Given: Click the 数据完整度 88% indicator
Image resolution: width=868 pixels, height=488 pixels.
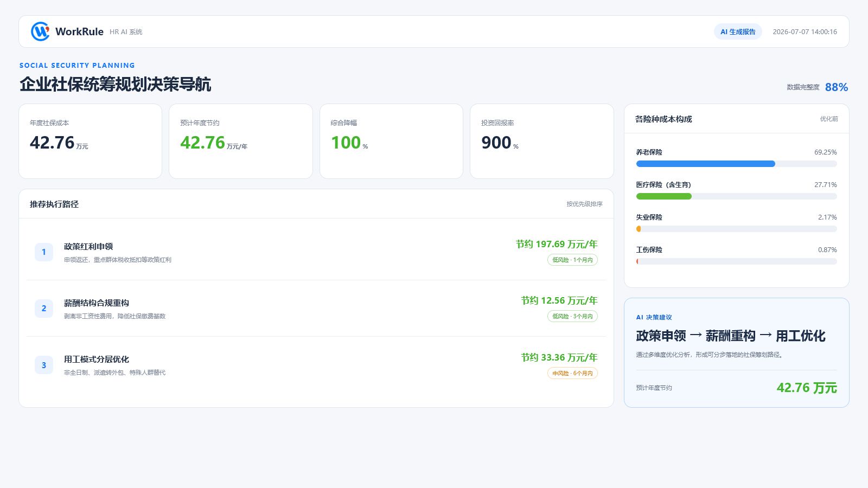Looking at the screenshot, I should pos(817,87).
